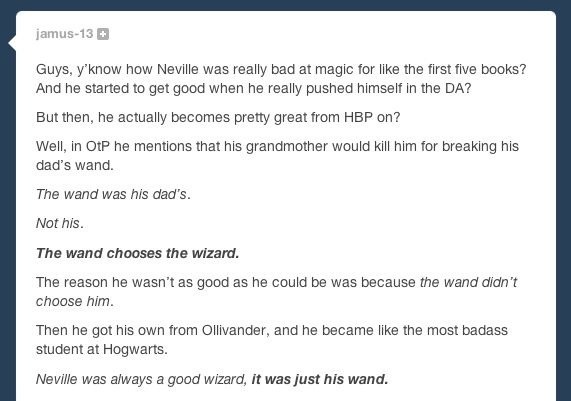571x401 pixels.
Task: Click the post's speech-bubble pointer notch
Action: pyautogui.click(x=12, y=42)
